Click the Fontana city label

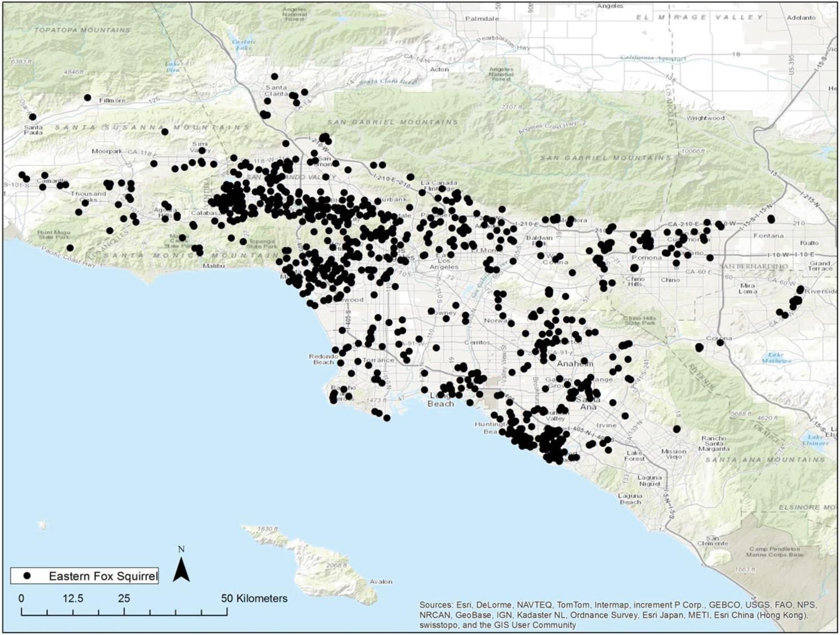pos(768,236)
